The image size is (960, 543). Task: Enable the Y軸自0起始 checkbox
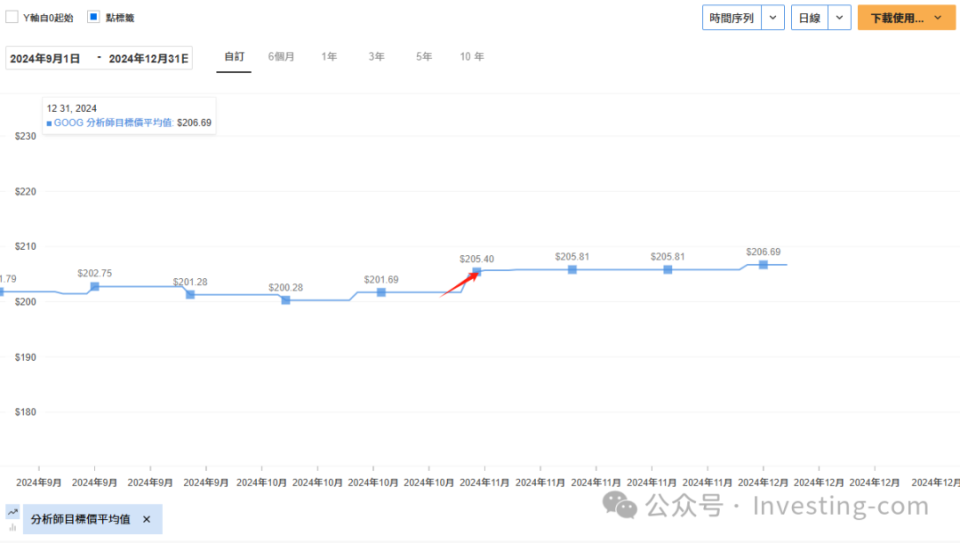tap(12, 17)
